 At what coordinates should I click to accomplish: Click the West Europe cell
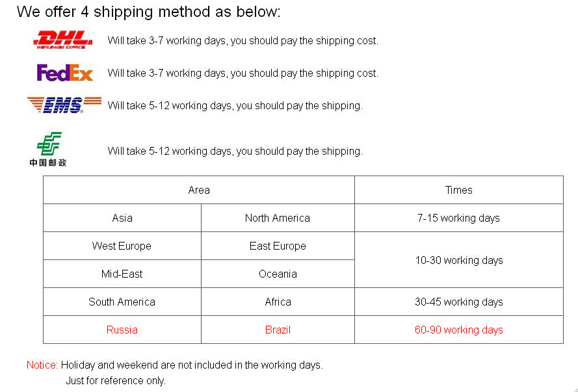tap(122, 246)
